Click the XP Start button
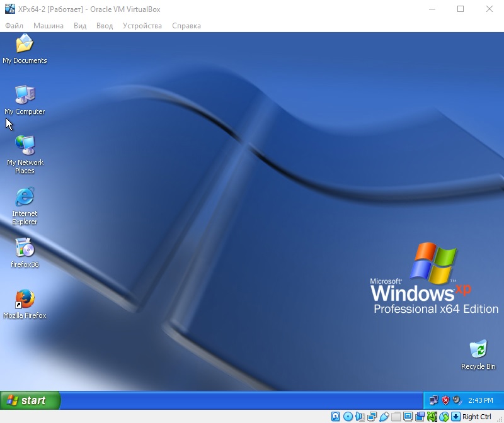The height and width of the screenshot is (423, 504). click(x=30, y=400)
